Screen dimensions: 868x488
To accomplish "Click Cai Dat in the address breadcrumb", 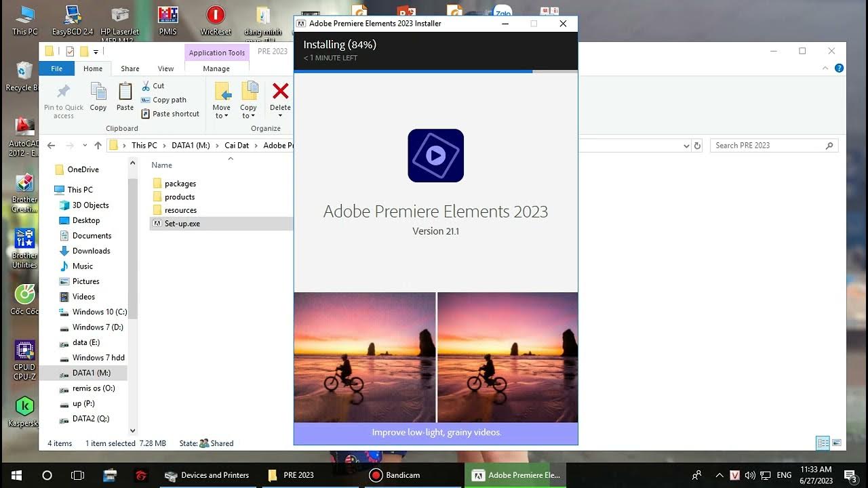I will 237,145.
